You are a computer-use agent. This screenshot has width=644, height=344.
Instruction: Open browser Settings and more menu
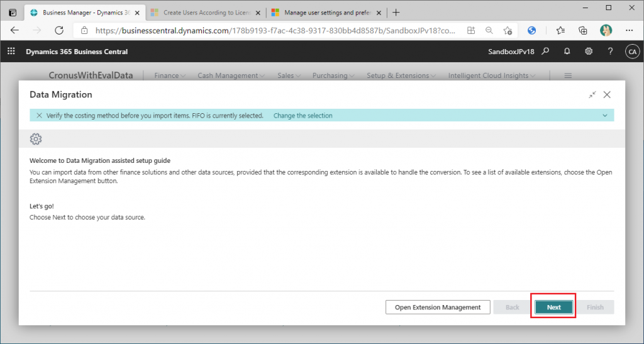(x=629, y=30)
